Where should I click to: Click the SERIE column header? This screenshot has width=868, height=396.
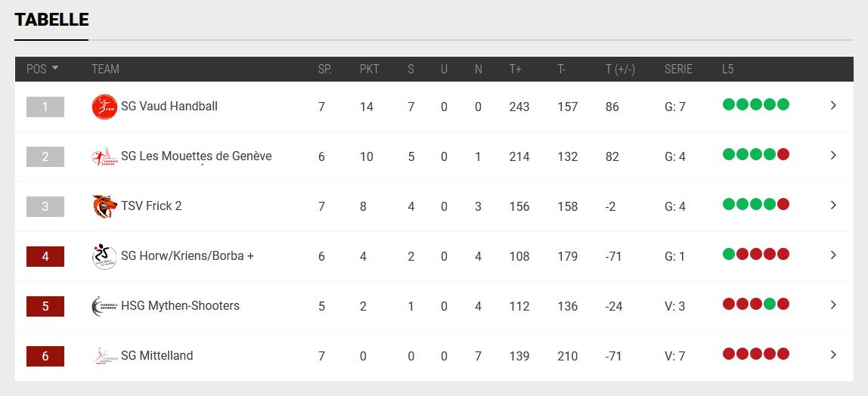(678, 69)
